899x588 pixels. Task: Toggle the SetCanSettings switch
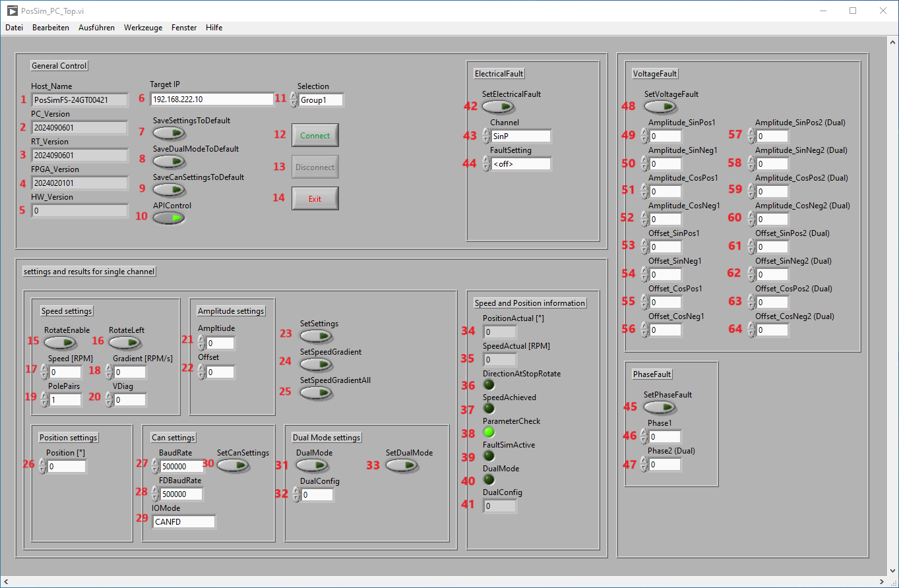click(233, 465)
